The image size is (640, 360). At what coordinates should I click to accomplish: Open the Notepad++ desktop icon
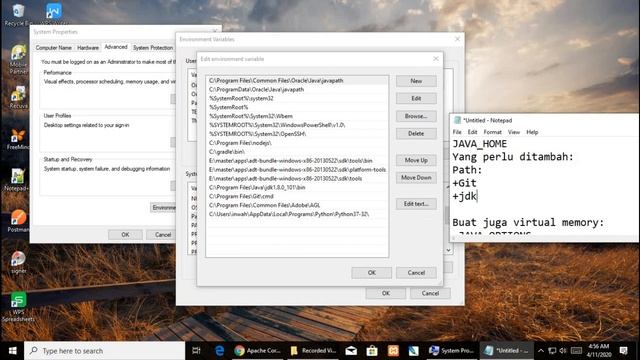pyautogui.click(x=18, y=180)
